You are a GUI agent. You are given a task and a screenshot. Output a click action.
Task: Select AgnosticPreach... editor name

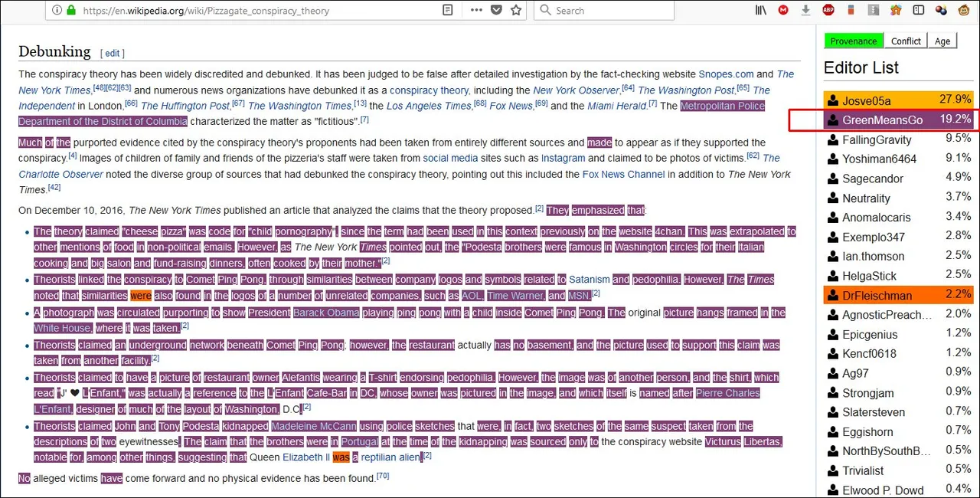point(887,315)
